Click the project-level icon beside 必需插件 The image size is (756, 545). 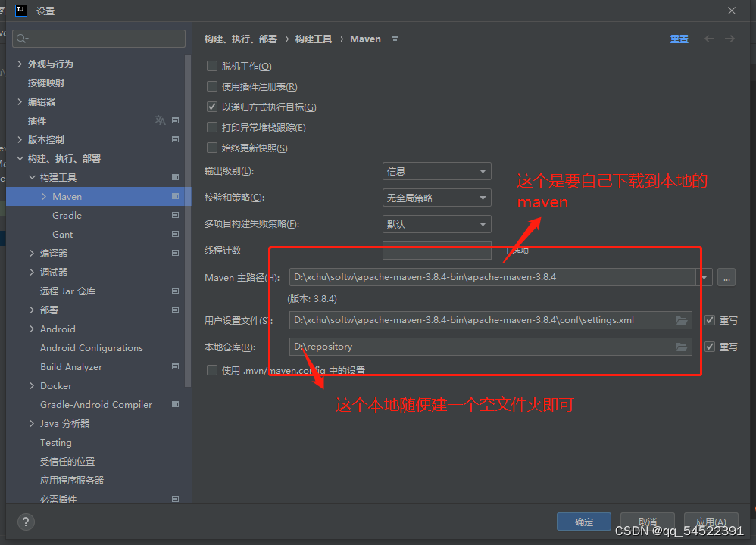176,499
